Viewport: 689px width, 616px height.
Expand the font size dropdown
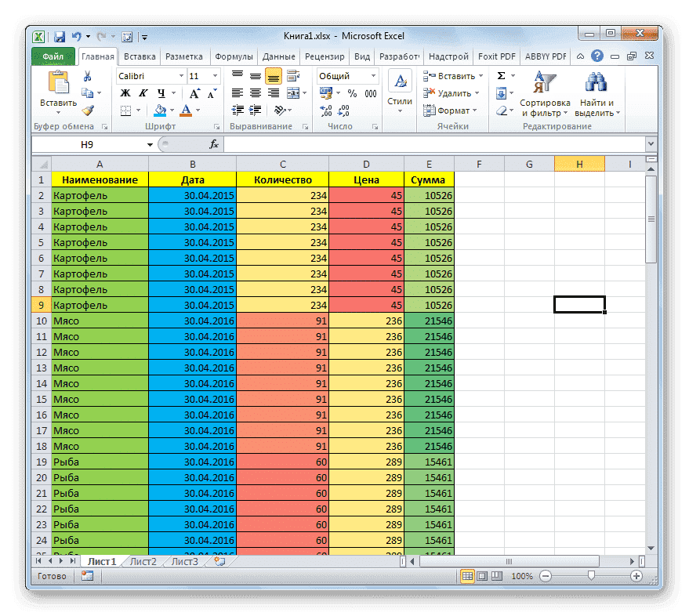[215, 76]
